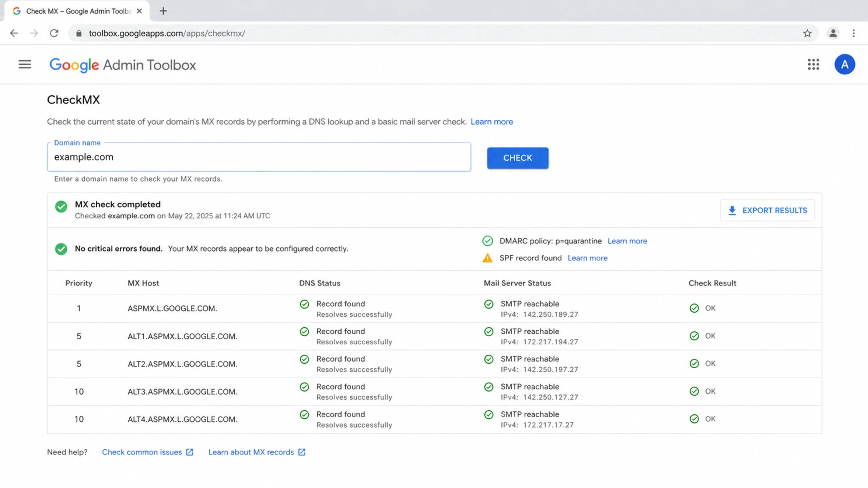Export the MX check results
Image resolution: width=868 pixels, height=488 pixels.
767,211
